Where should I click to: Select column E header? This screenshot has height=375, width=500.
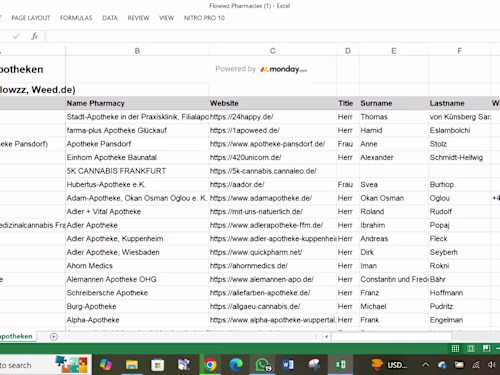click(x=394, y=51)
